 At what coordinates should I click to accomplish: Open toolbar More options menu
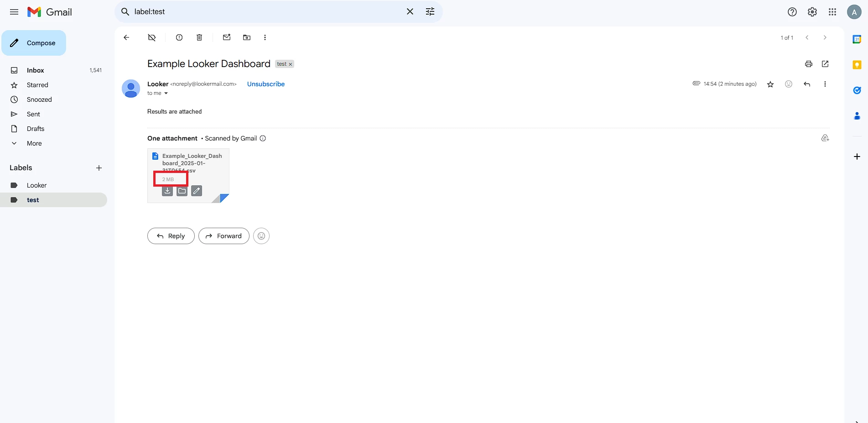pyautogui.click(x=265, y=37)
